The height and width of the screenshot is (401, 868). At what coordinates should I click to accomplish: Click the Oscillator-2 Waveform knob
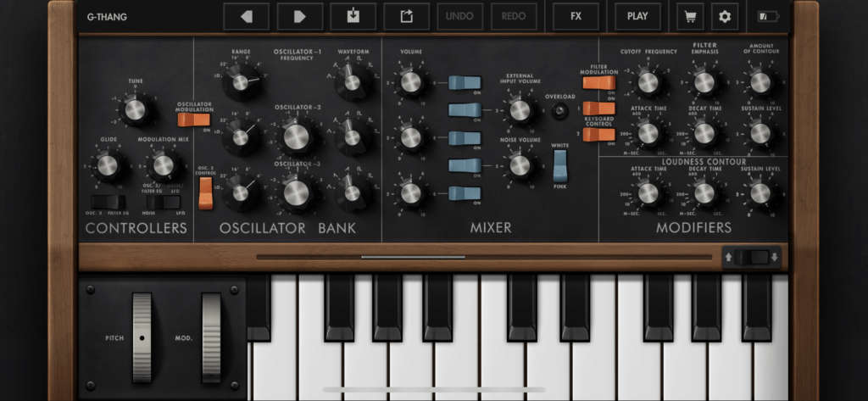coord(353,137)
